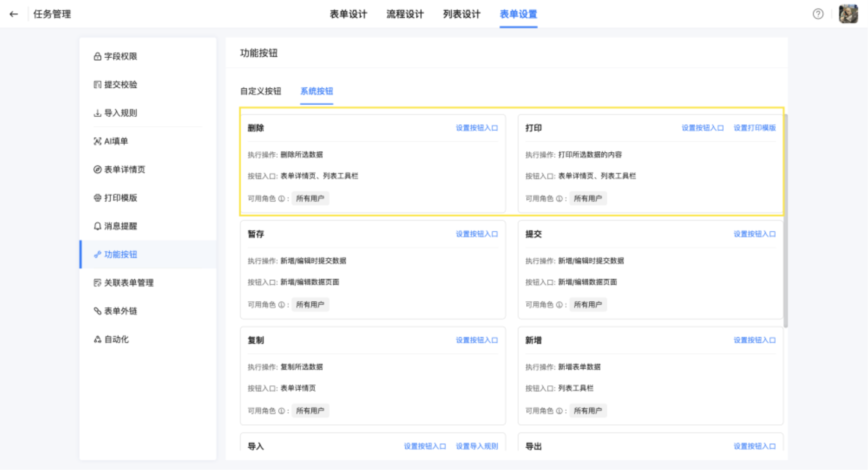
Task: Click 设置打印模版 link in 打印 card
Action: tap(755, 128)
